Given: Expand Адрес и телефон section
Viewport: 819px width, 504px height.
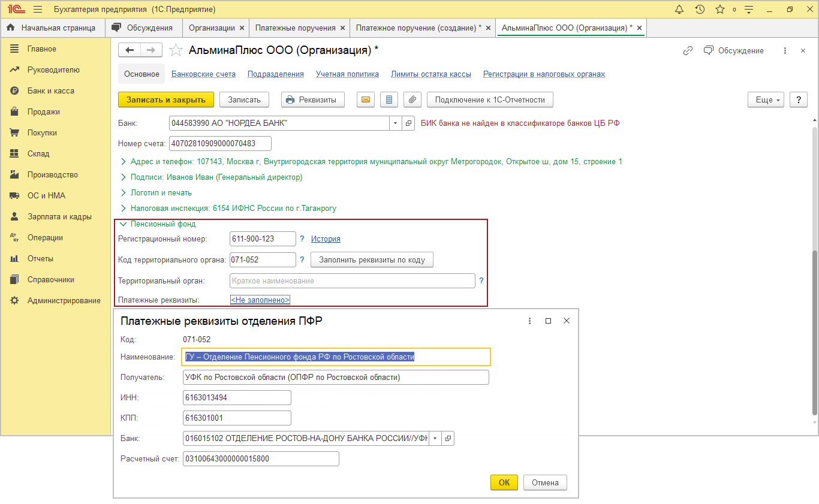Looking at the screenshot, I should [372, 162].
